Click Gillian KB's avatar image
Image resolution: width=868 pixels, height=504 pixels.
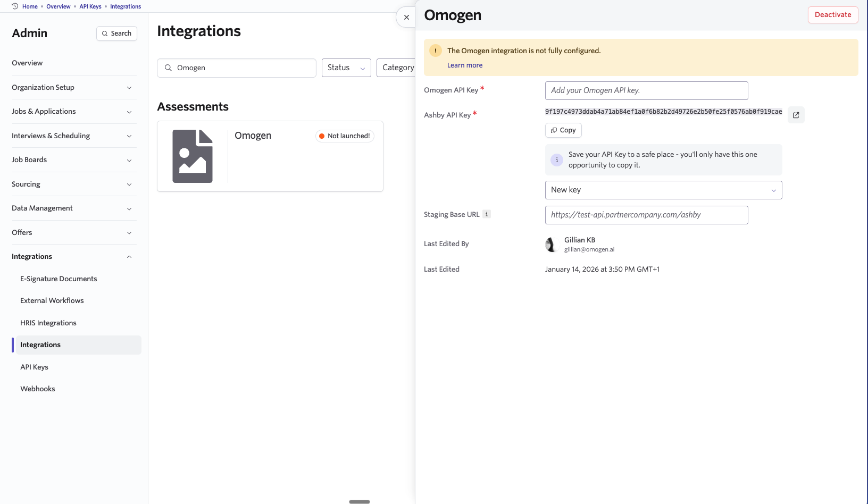point(552,245)
